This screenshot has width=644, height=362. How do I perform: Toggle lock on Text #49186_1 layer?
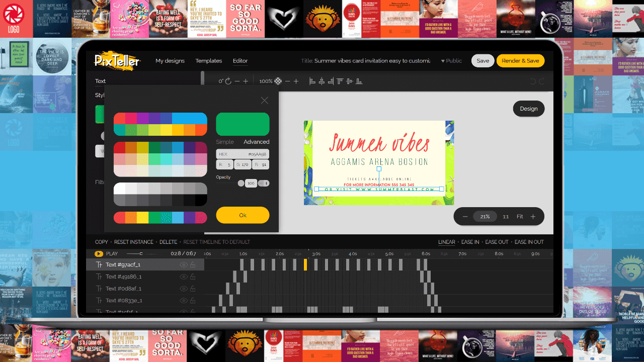193,277
